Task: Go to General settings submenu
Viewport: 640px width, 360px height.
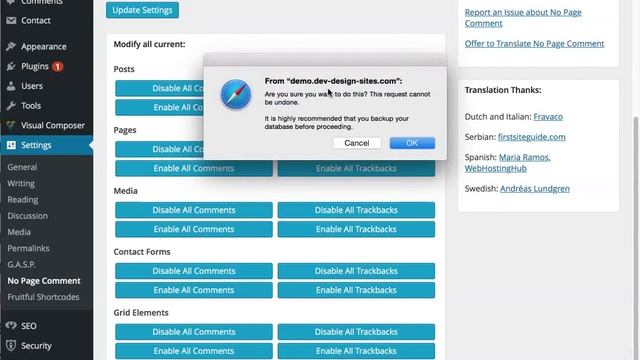Action: point(22,167)
